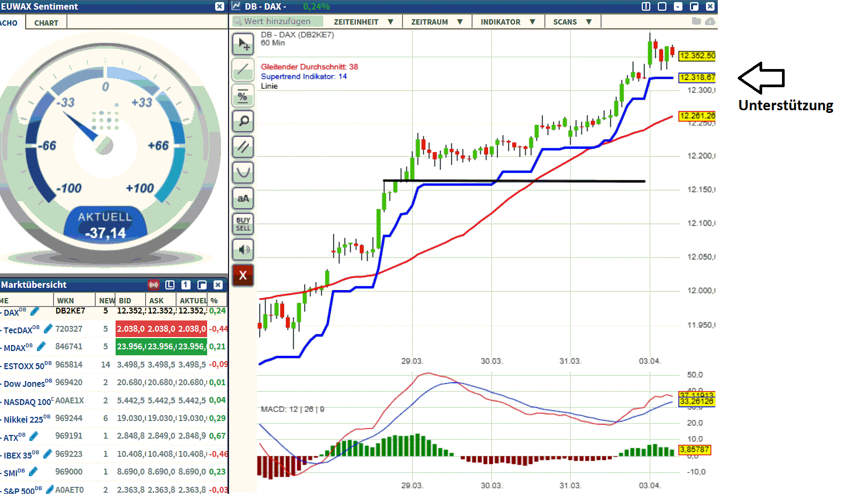Open the ZEITRAUM dropdown
This screenshot has width=843, height=504.
pyautogui.click(x=437, y=22)
